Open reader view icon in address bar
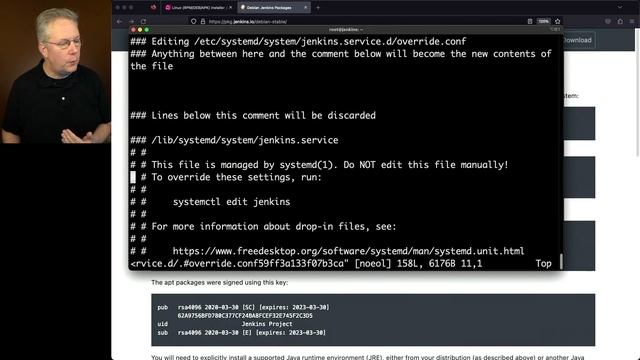 coord(530,21)
